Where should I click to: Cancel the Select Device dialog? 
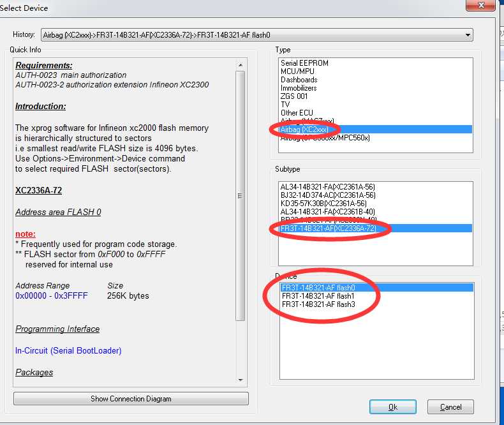pos(450,406)
